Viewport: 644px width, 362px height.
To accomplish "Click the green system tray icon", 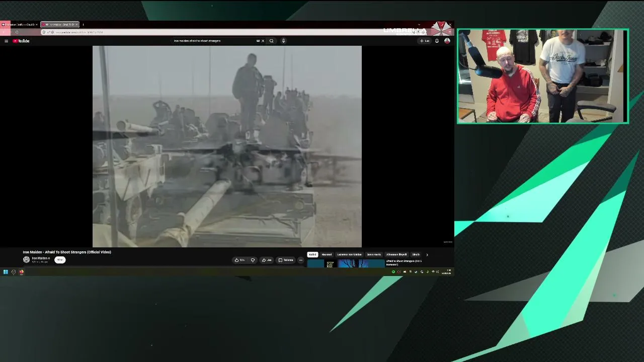I will coord(393,272).
